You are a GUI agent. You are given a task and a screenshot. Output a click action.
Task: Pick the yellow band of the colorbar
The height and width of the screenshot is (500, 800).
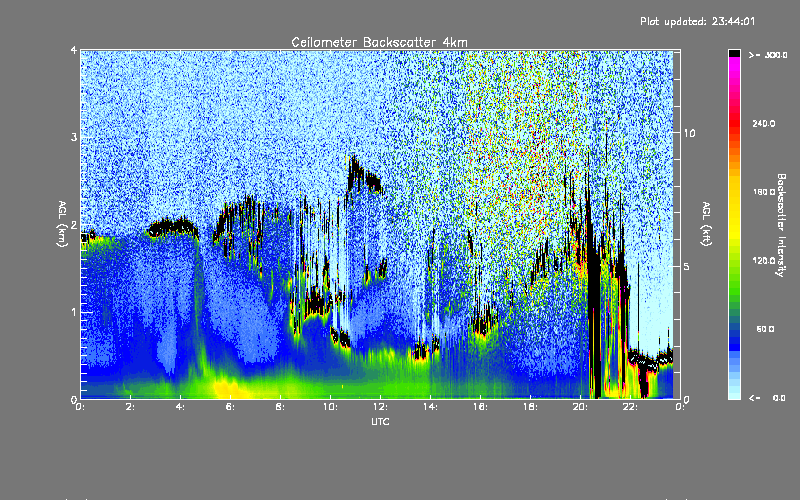pos(734,209)
